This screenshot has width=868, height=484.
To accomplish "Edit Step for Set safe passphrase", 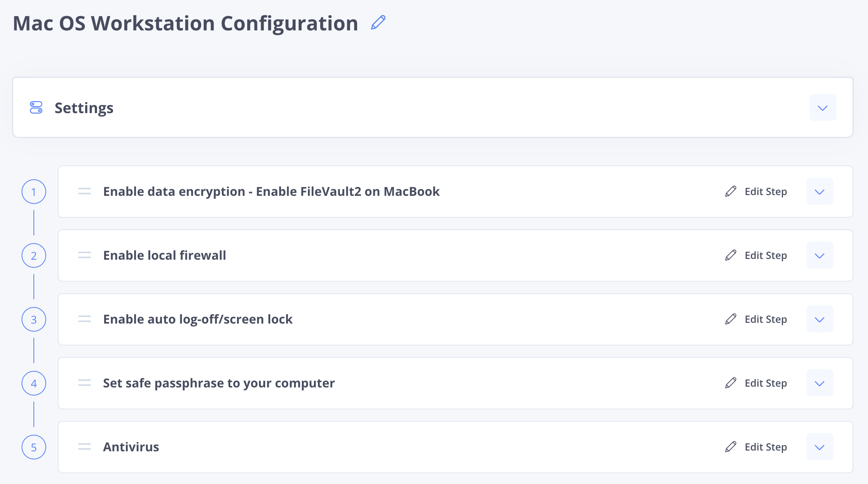I will 756,383.
